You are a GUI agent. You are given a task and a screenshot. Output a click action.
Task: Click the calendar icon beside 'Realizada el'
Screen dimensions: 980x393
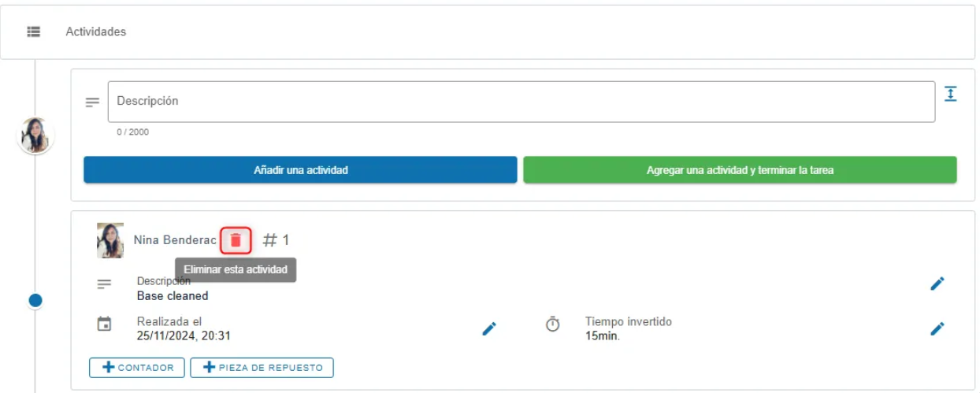[104, 324]
